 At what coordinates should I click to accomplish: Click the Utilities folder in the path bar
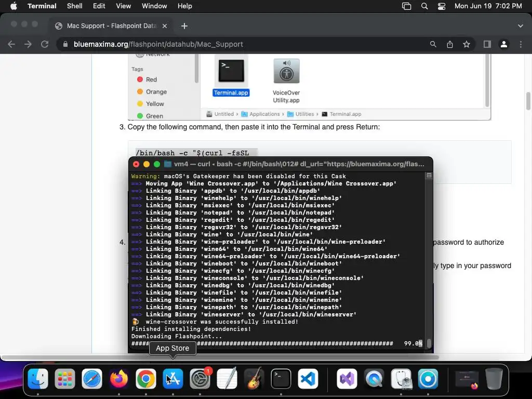301,114
